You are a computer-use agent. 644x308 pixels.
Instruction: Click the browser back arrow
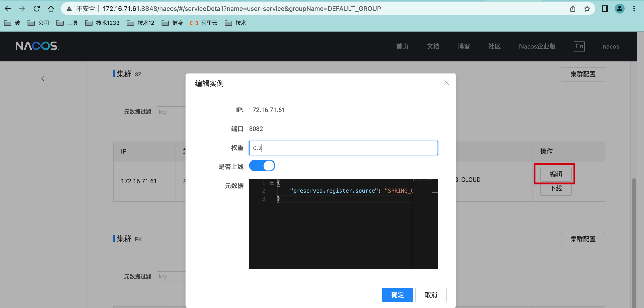pos(8,9)
